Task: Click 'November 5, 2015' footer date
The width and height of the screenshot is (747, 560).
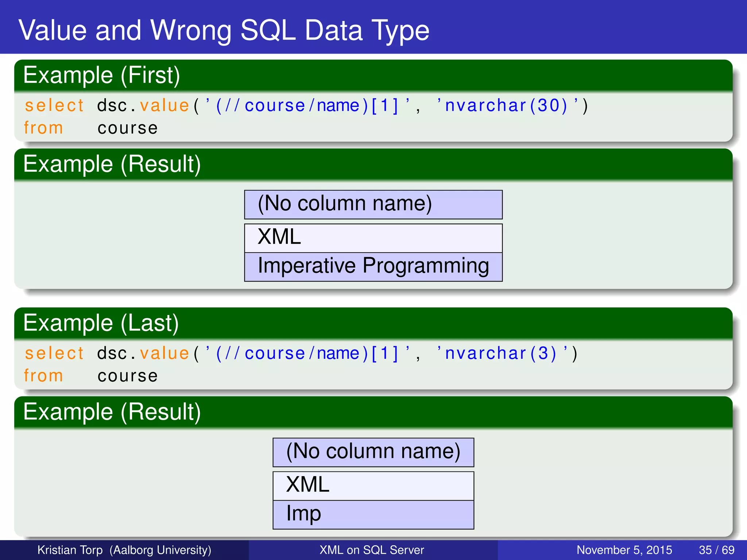Action: click(x=624, y=550)
